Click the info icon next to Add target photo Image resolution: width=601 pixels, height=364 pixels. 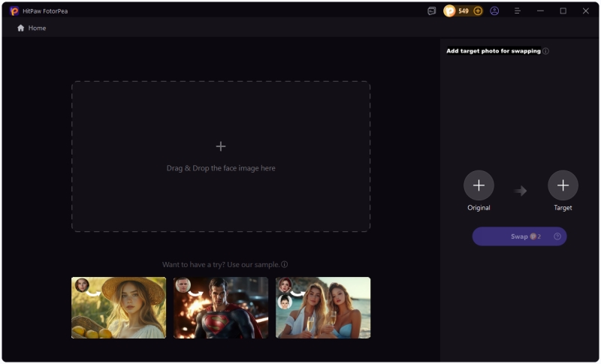coord(546,51)
